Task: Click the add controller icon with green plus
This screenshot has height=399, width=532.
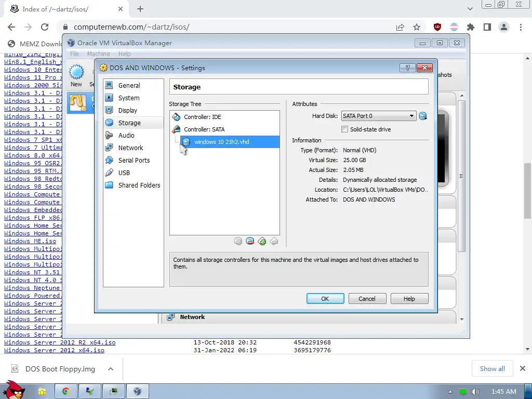Action: click(x=262, y=241)
